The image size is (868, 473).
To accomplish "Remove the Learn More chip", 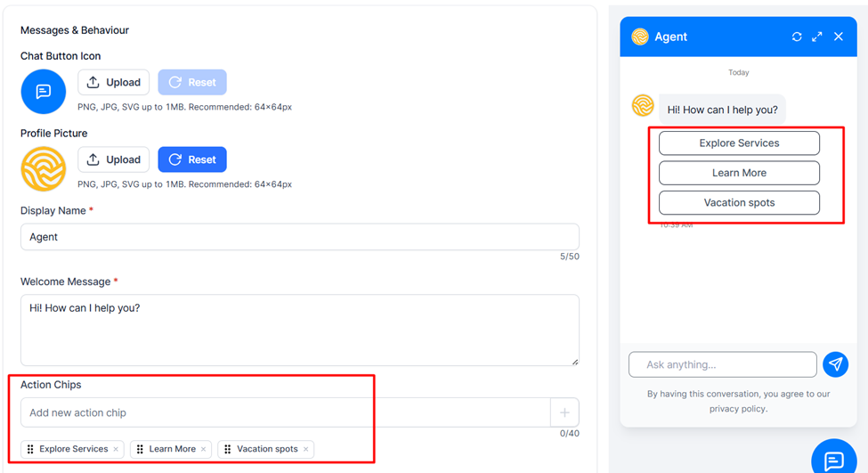I will coord(203,449).
